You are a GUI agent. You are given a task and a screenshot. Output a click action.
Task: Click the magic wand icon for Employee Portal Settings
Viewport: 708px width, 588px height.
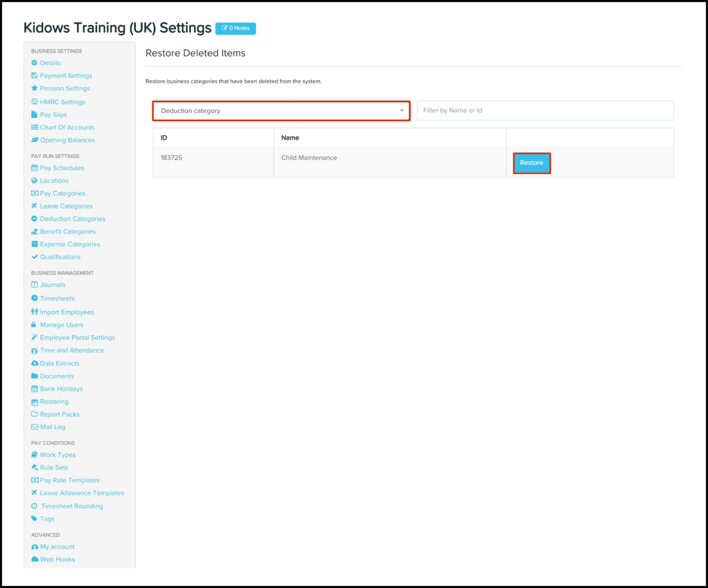[34, 337]
